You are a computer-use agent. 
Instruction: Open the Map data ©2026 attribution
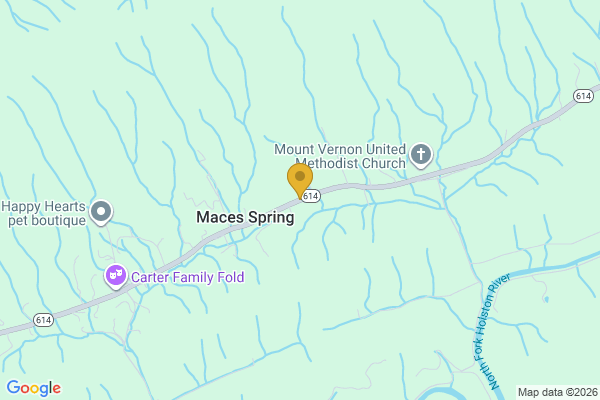(558, 392)
